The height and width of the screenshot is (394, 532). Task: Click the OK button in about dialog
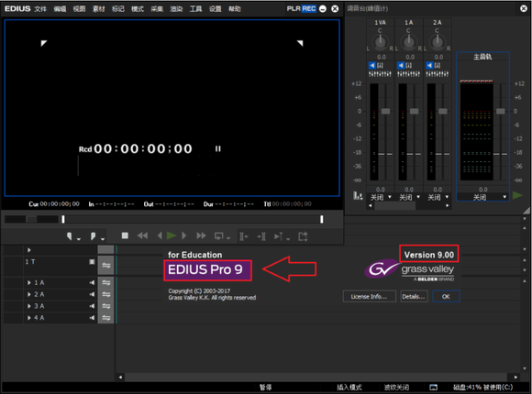point(446,296)
